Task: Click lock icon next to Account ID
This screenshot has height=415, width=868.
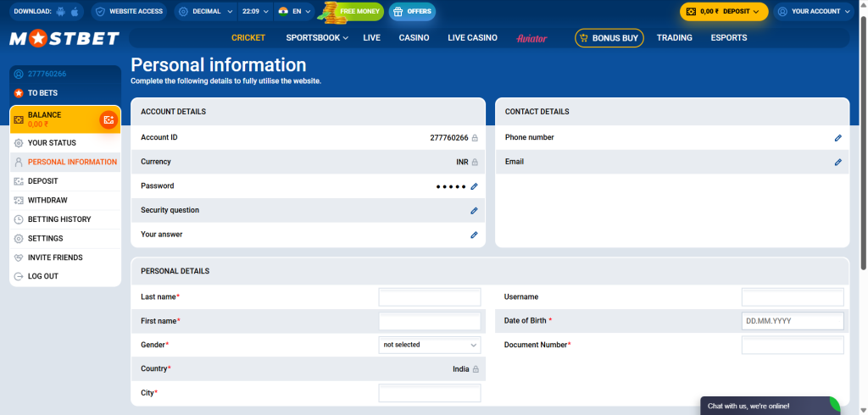Action: (x=475, y=138)
